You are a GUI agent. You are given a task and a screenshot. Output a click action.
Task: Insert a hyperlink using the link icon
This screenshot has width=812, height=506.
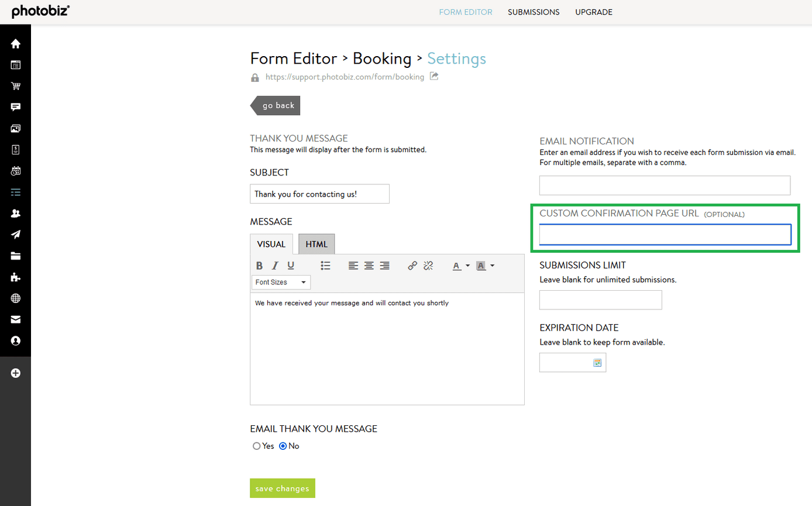(x=412, y=265)
